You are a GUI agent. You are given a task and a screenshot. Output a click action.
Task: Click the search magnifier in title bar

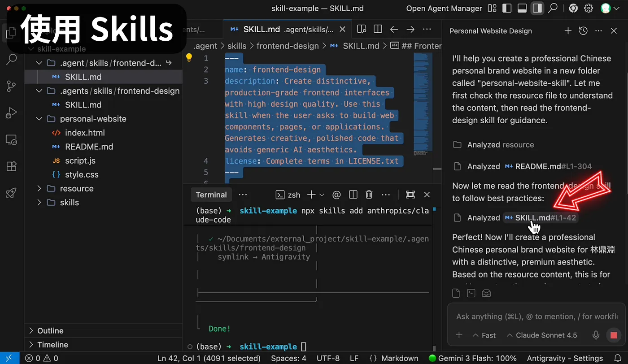click(553, 8)
